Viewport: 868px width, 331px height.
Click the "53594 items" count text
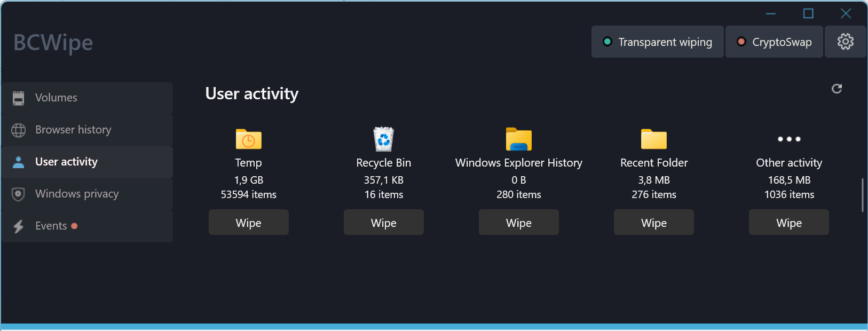249,194
